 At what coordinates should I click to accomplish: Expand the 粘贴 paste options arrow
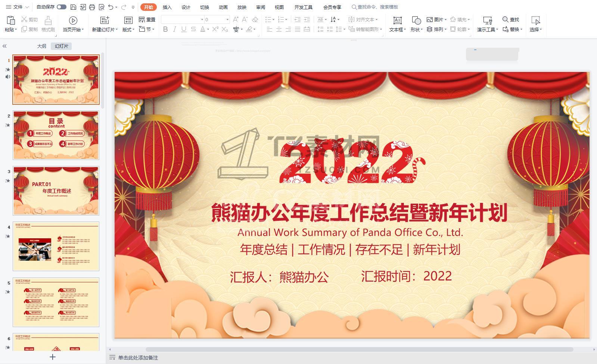coord(16,29)
